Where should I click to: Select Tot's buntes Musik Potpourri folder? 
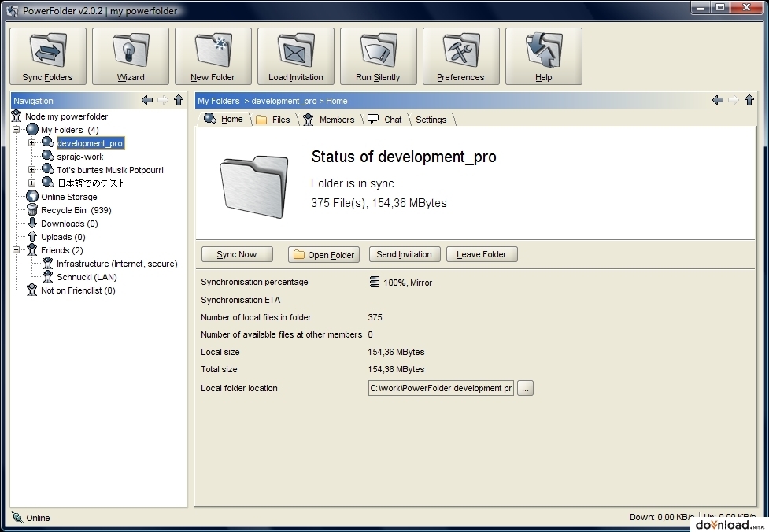tap(110, 170)
